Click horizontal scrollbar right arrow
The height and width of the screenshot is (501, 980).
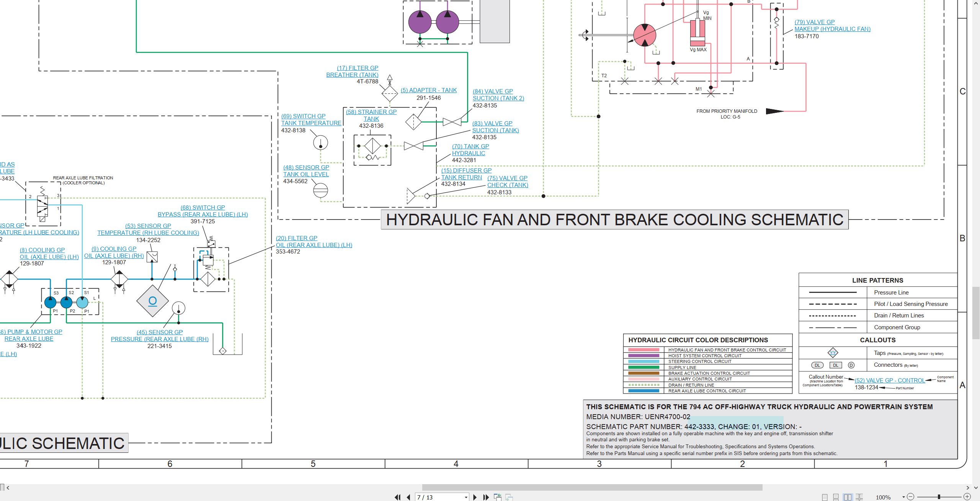click(968, 488)
